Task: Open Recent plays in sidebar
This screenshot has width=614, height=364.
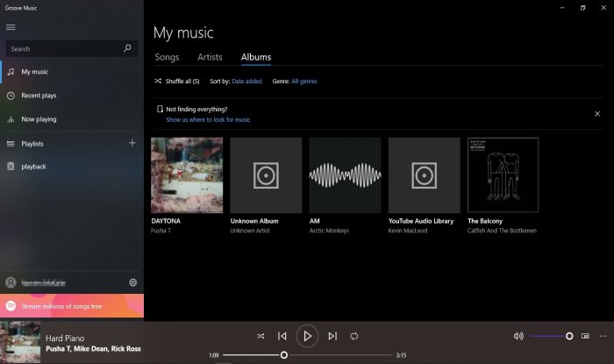Action: (x=72, y=96)
